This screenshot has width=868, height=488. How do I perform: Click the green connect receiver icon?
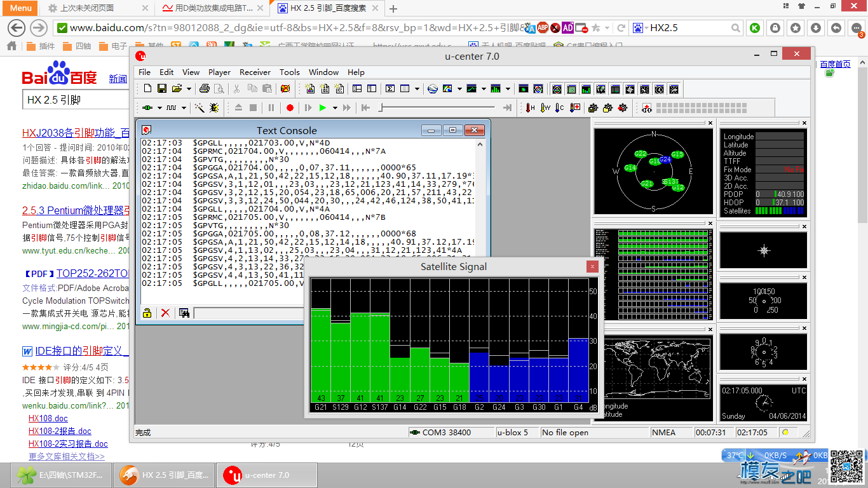[x=147, y=108]
